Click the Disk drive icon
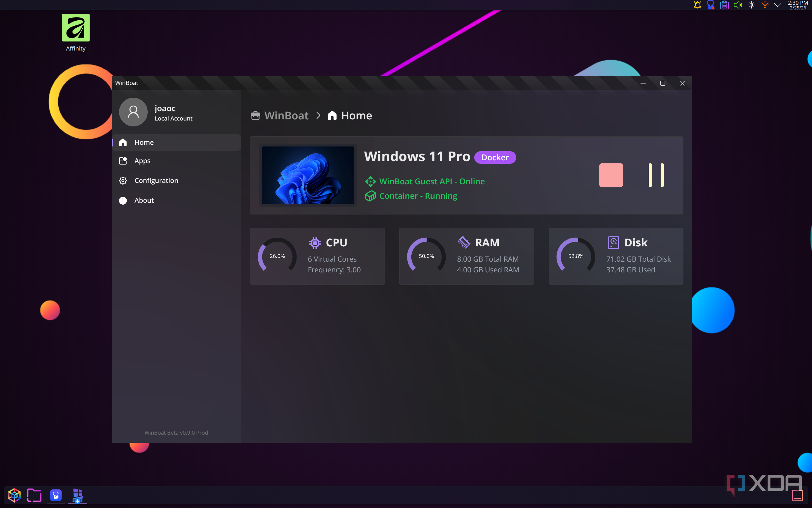This screenshot has width=812, height=508. pos(613,243)
